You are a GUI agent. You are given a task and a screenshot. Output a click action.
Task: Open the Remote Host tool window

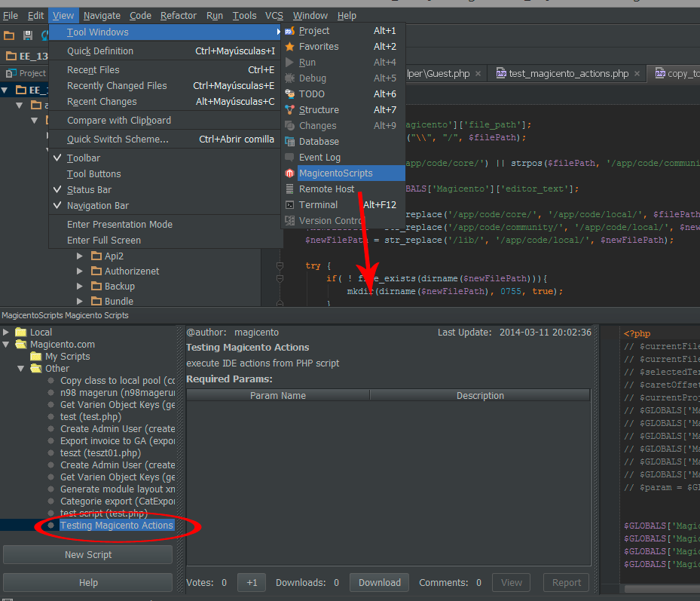343,189
